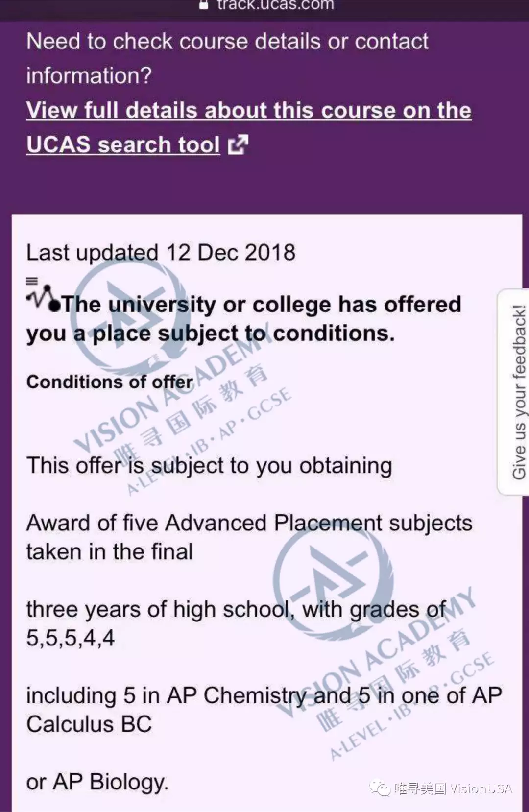Click the external-link arrow icon after 'search tool'
Screen dimensions: 529x812
coord(239,145)
